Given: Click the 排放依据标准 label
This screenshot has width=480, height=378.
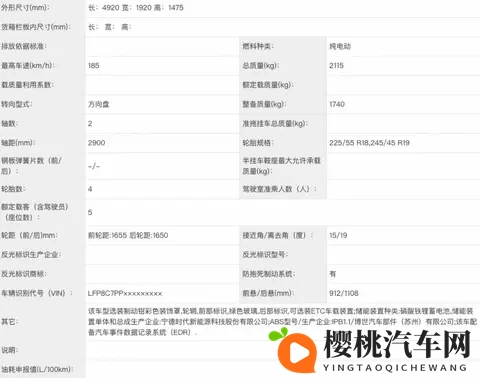Looking at the screenshot, I should (x=24, y=46).
